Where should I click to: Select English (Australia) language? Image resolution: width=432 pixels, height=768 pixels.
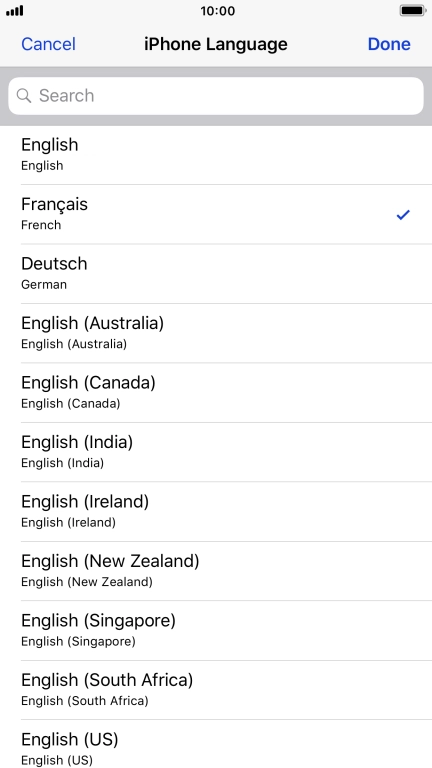pyautogui.click(x=216, y=334)
